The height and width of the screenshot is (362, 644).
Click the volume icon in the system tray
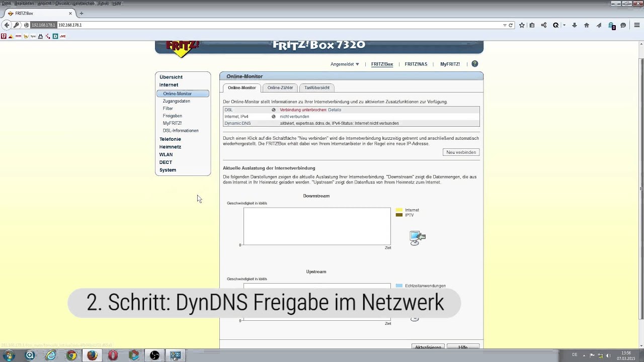609,355
